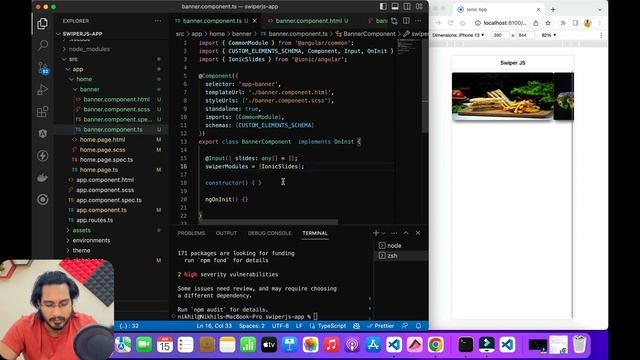Image resolution: width=640 pixels, height=360 pixels.
Task: Open Customize Layout icon in title bar
Action: [x=419, y=7]
